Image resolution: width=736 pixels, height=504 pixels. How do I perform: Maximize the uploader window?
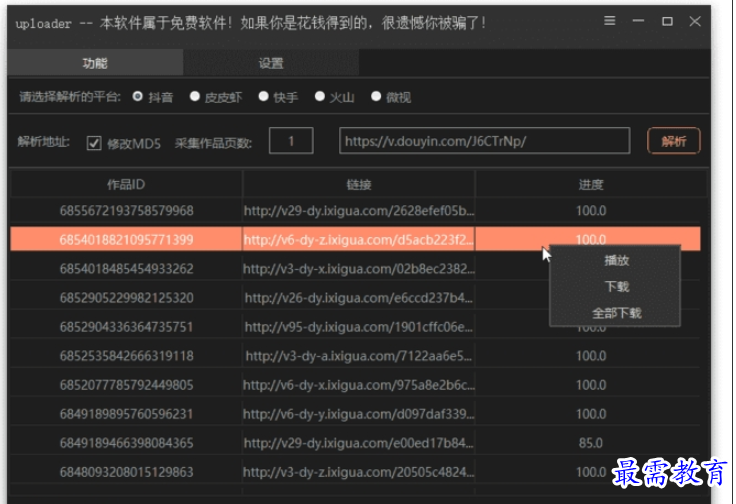[667, 21]
